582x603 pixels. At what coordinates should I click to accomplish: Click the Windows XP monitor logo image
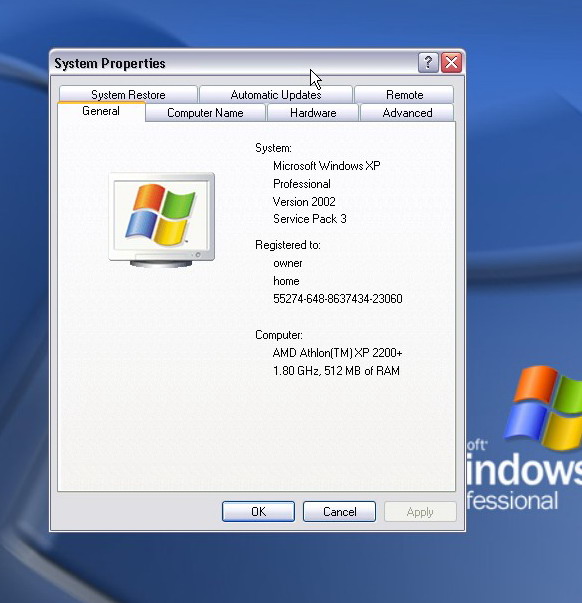point(162,220)
